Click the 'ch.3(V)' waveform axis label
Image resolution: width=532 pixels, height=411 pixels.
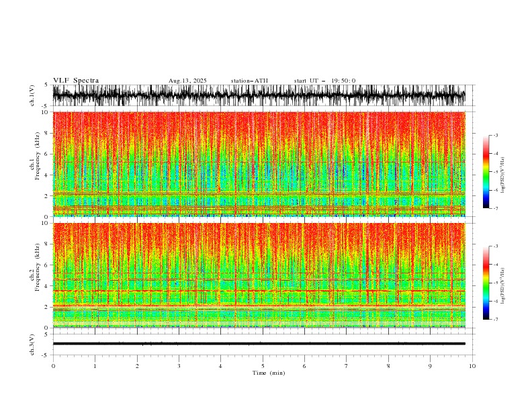click(x=32, y=345)
